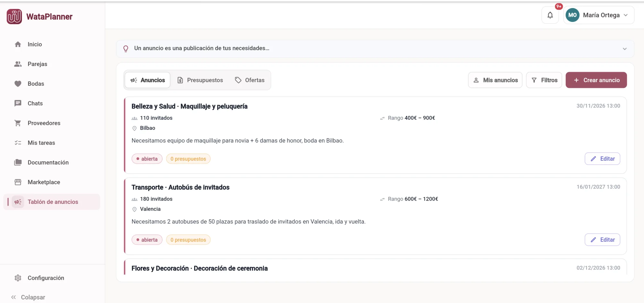Edit the Autobús de invitados ad
The height and width of the screenshot is (303, 644).
click(602, 240)
